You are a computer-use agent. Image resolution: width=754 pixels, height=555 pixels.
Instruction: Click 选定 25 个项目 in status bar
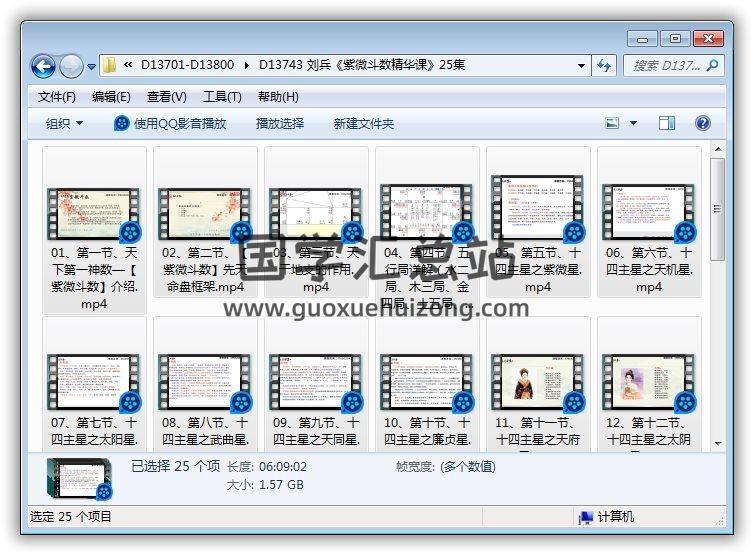[x=71, y=517]
